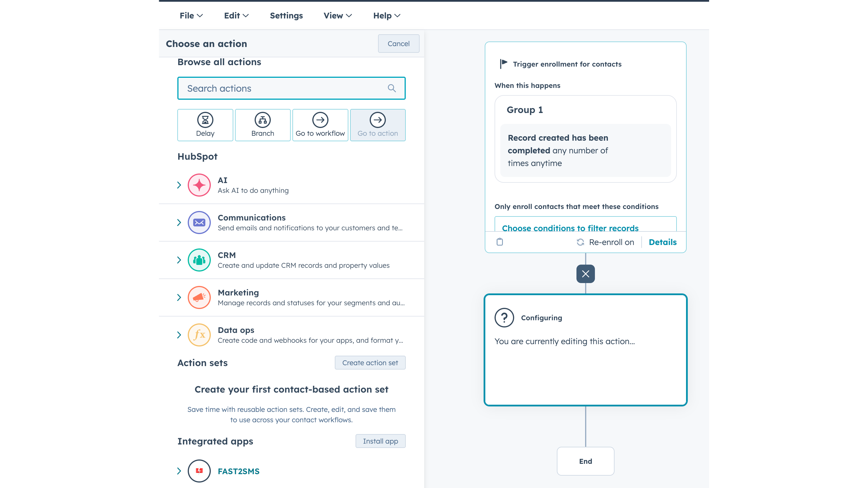
Task: Open the AI action category icon
Action: (x=199, y=185)
